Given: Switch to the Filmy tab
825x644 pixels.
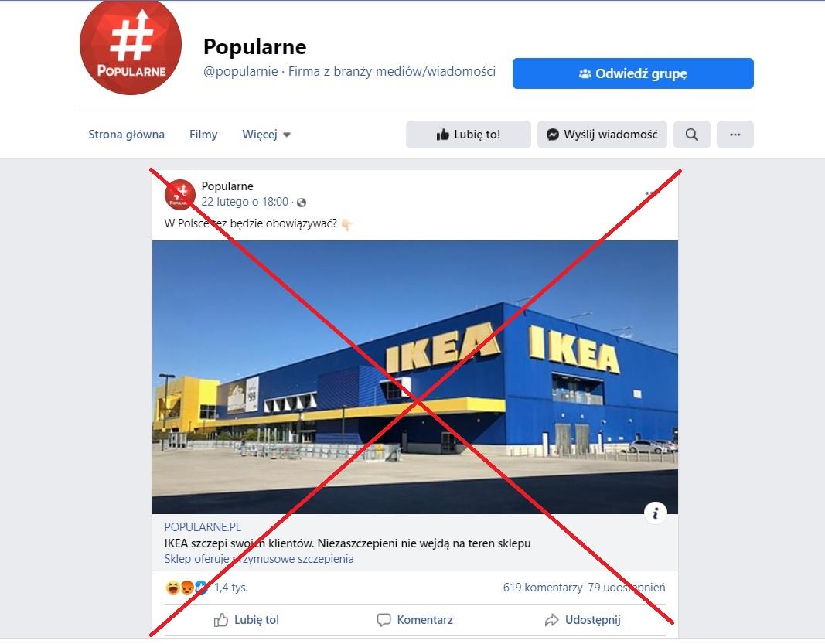Looking at the screenshot, I should pyautogui.click(x=203, y=135).
